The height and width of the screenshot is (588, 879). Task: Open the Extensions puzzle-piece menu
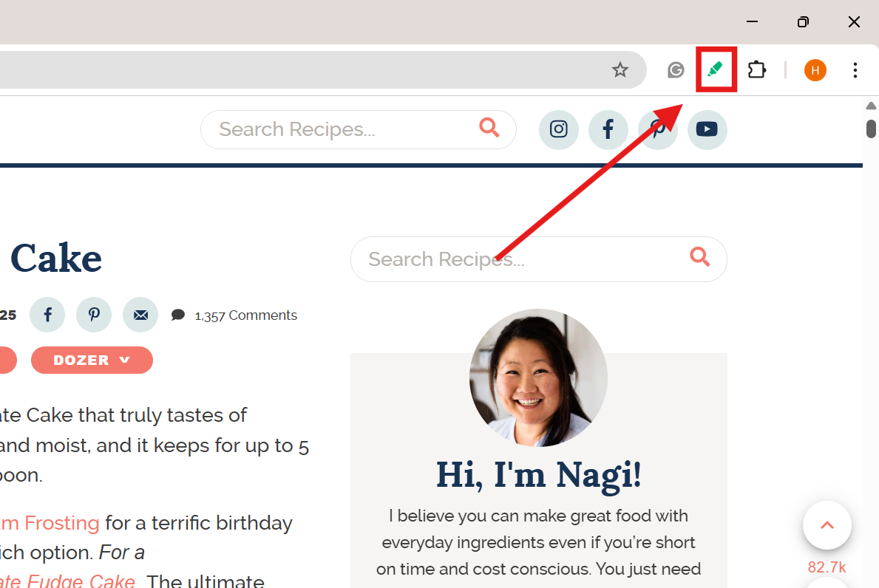click(x=757, y=70)
